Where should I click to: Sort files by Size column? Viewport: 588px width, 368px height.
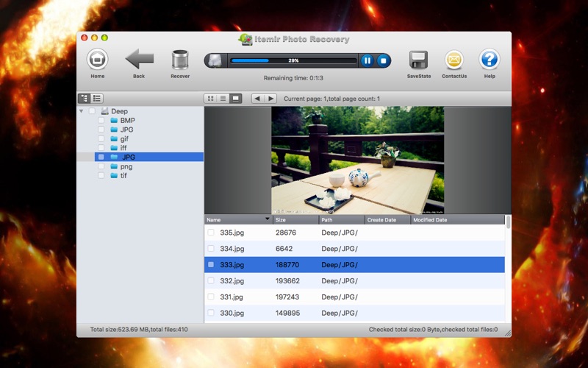[296, 219]
